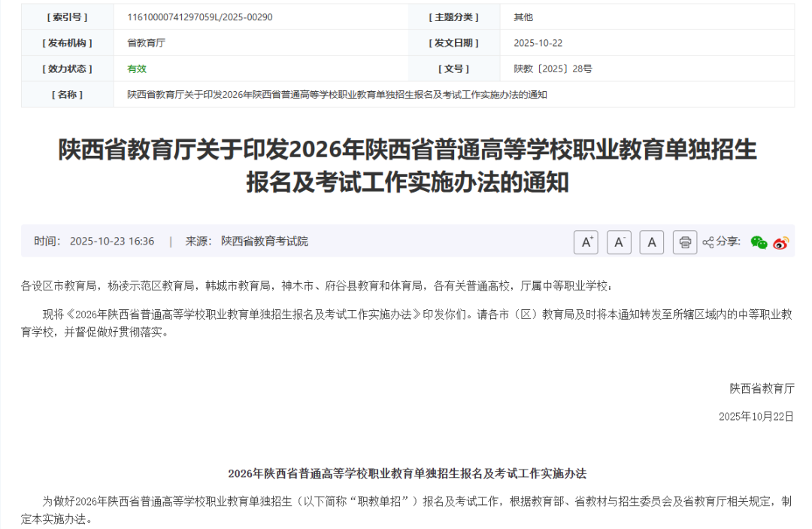
Task: Click the publishing agency value 省教育厅
Action: tap(146, 43)
